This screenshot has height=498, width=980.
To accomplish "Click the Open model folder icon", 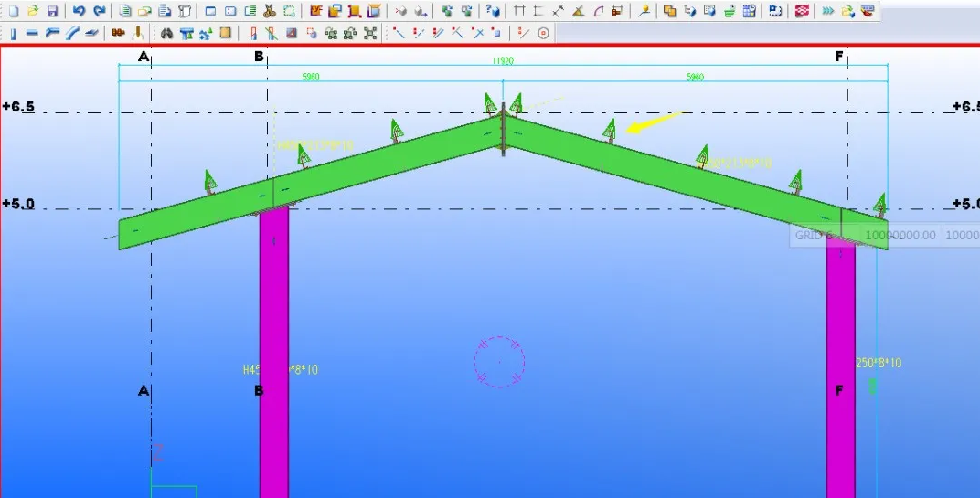I will pyautogui.click(x=33, y=11).
